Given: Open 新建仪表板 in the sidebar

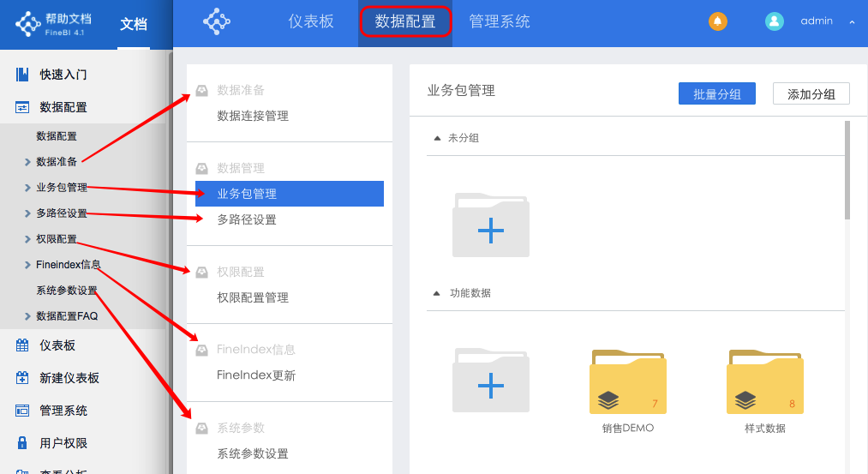Looking at the screenshot, I should coord(69,378).
